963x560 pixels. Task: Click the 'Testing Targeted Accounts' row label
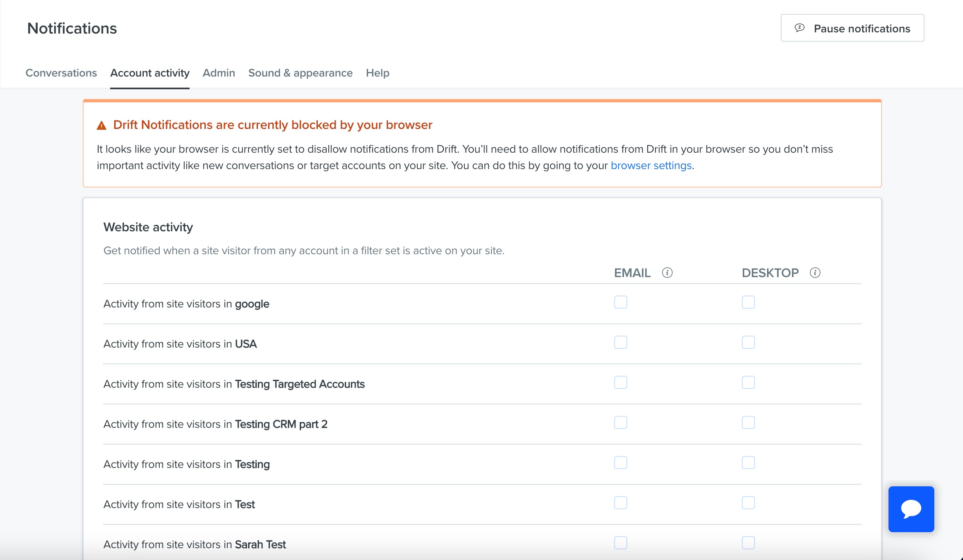pos(234,384)
